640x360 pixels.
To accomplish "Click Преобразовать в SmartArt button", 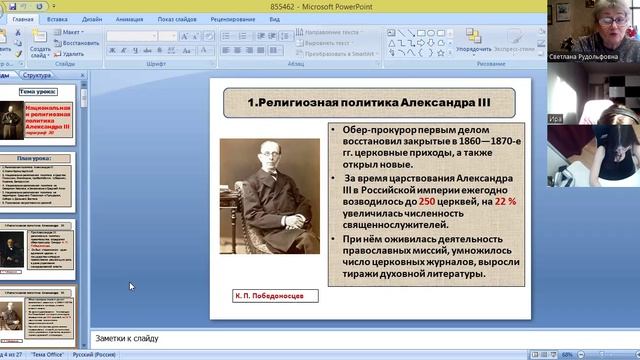I will [x=338, y=53].
